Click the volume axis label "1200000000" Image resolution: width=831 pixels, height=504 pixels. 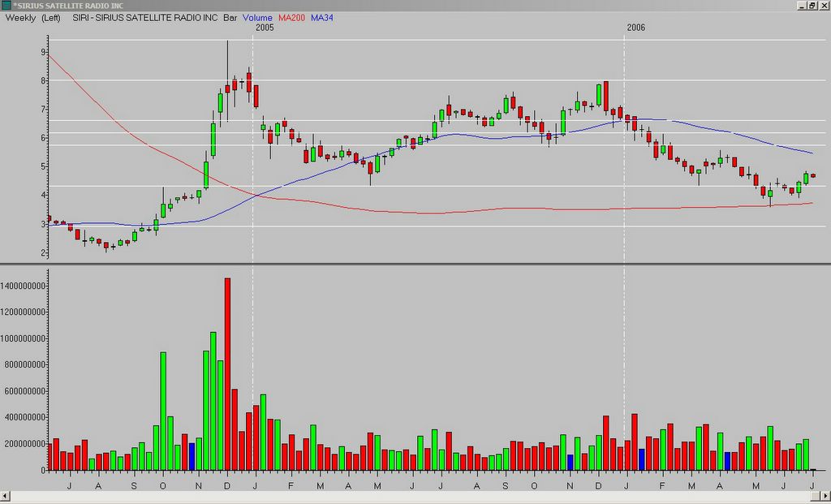coord(23,312)
